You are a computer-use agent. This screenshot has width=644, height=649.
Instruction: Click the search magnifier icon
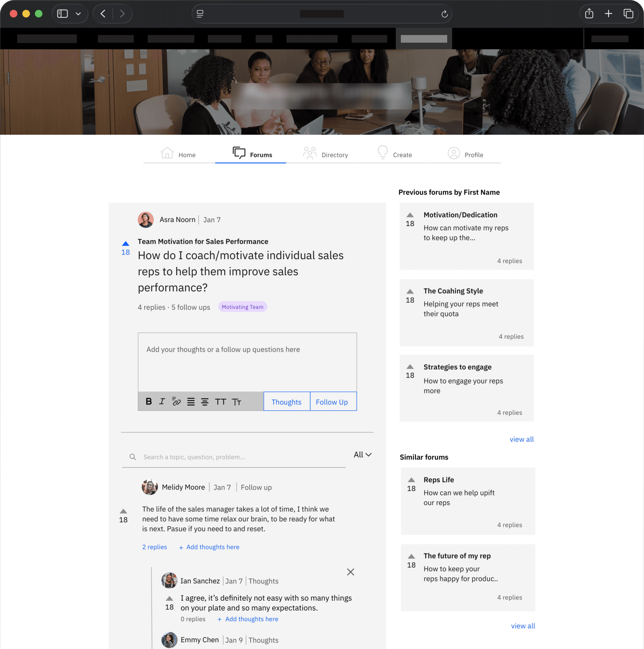pos(133,457)
